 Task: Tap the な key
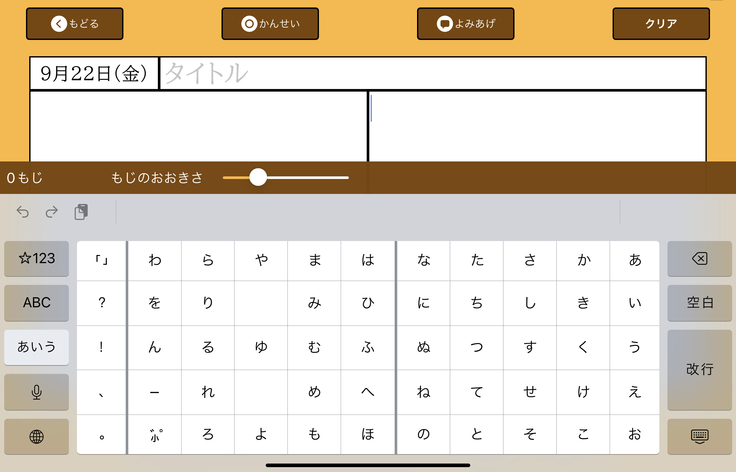pos(423,260)
